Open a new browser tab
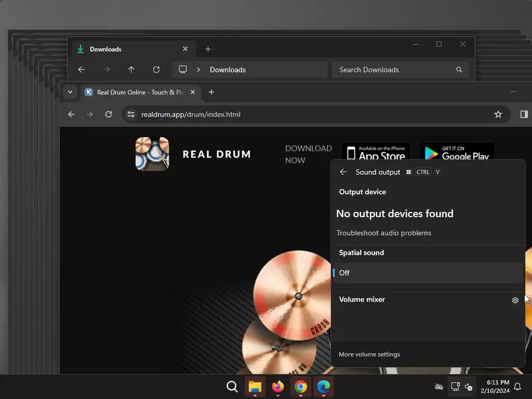Viewport: 532px width, 399px height. pyautogui.click(x=211, y=92)
